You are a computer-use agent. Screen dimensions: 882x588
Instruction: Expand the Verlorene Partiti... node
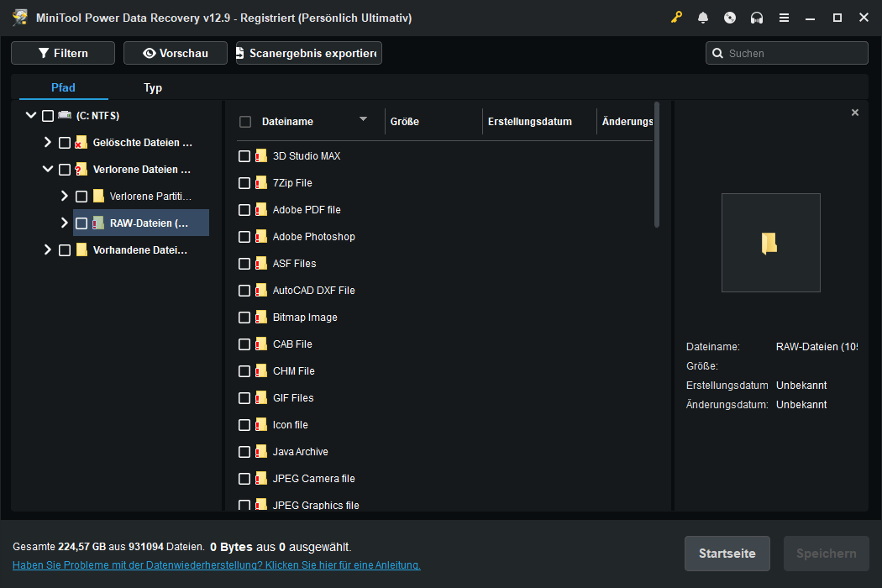[64, 196]
